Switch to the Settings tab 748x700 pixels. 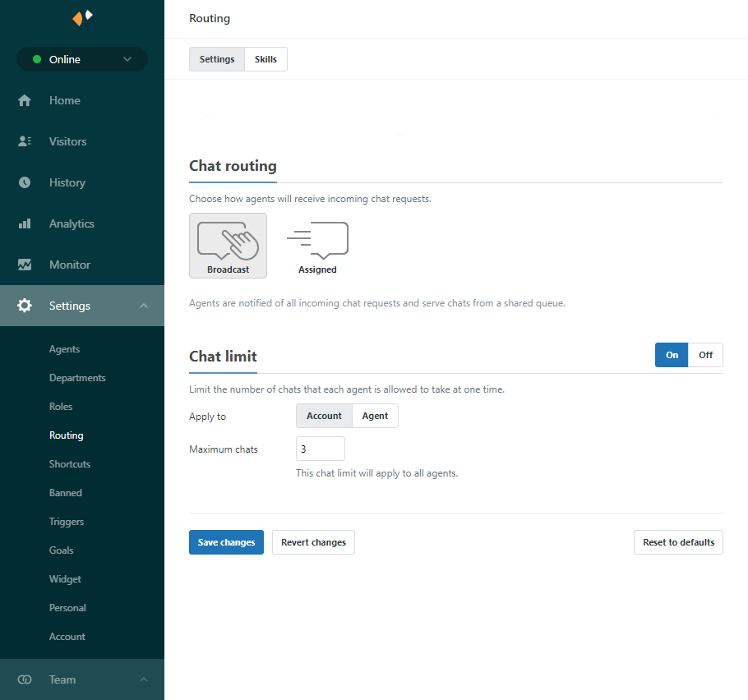(x=217, y=59)
